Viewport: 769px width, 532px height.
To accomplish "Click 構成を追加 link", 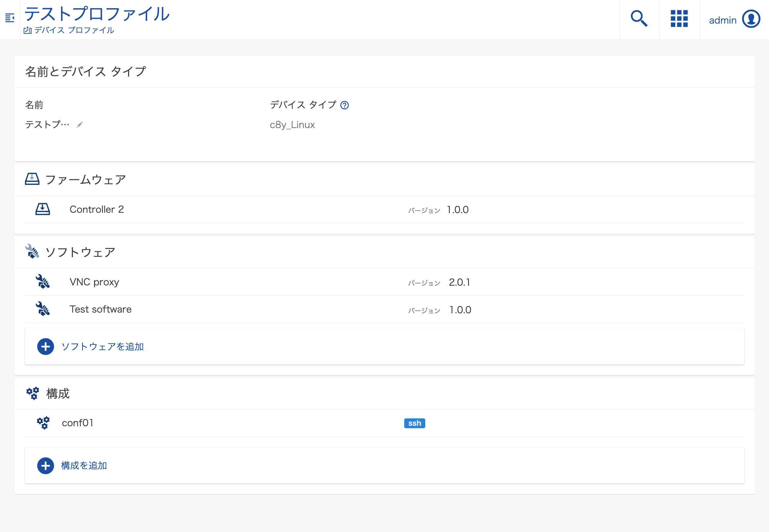I will pos(84,466).
